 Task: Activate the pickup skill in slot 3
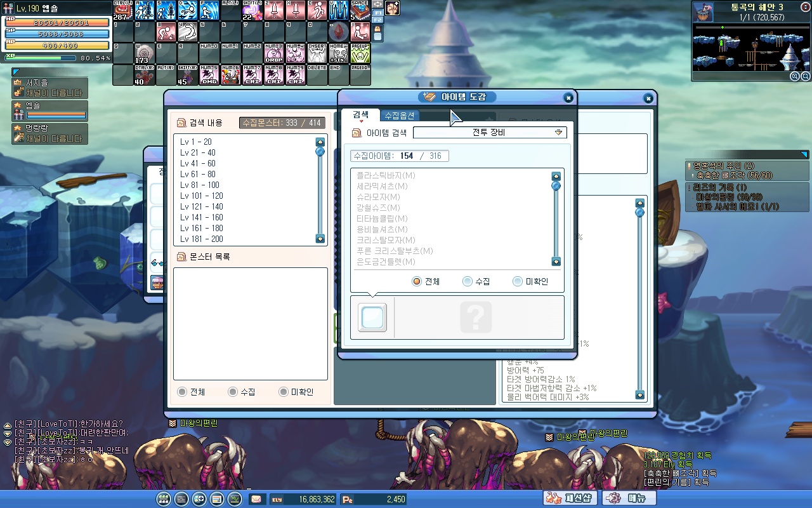click(x=166, y=32)
